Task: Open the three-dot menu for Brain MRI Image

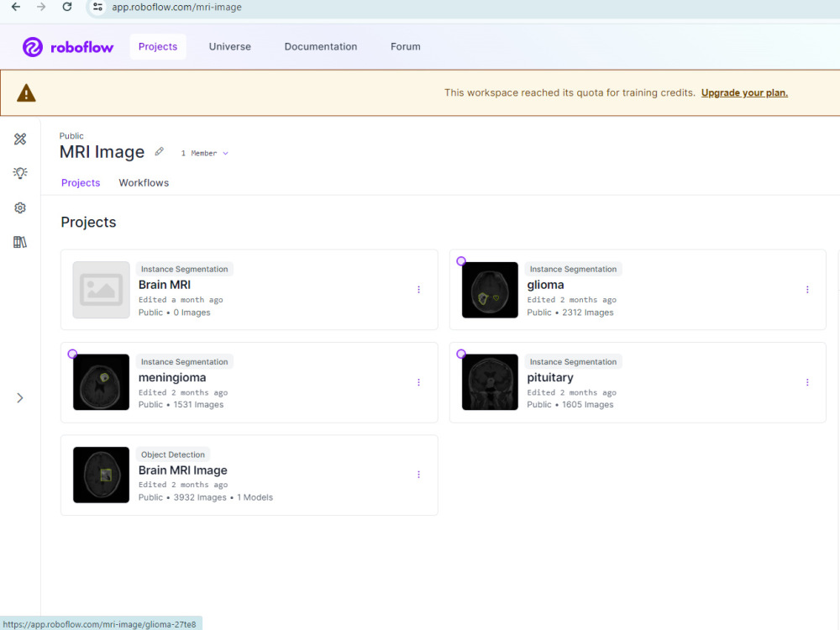Action: (418, 475)
